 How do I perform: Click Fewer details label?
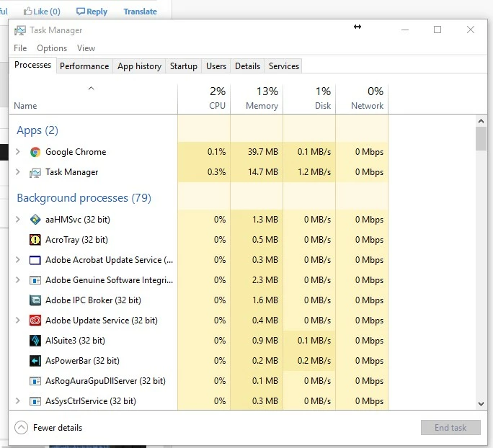point(58,428)
